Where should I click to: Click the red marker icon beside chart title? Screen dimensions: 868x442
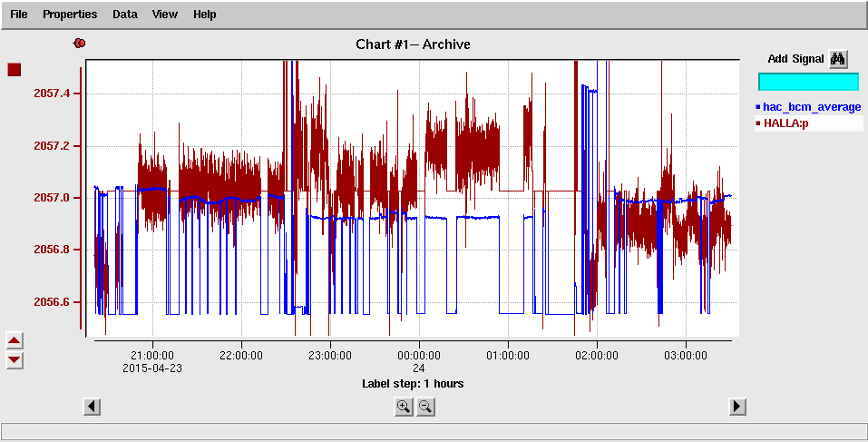pos(80,44)
